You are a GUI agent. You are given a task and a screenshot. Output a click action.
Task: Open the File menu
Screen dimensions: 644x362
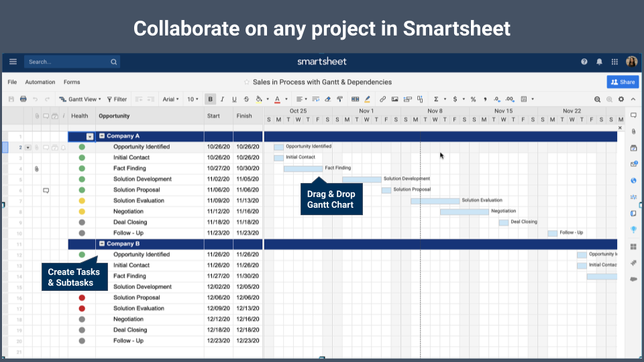click(12, 82)
